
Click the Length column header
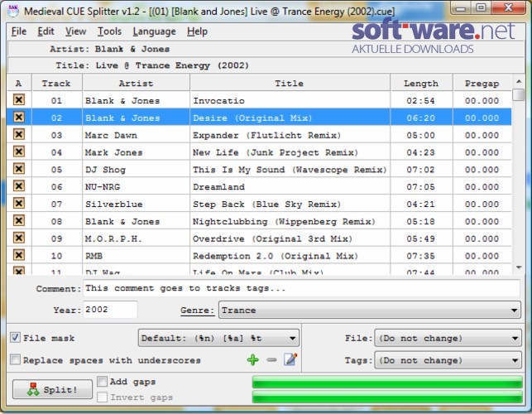tap(421, 83)
